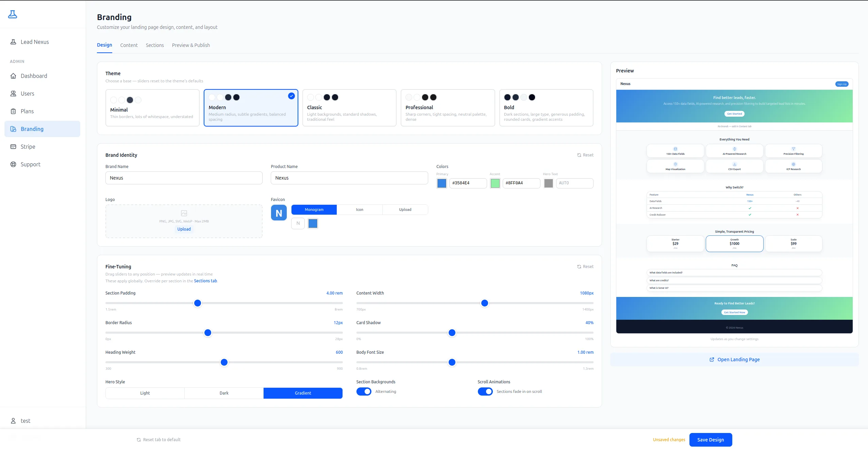Open Dashboard via its home icon
868x450 pixels.
coord(13,76)
